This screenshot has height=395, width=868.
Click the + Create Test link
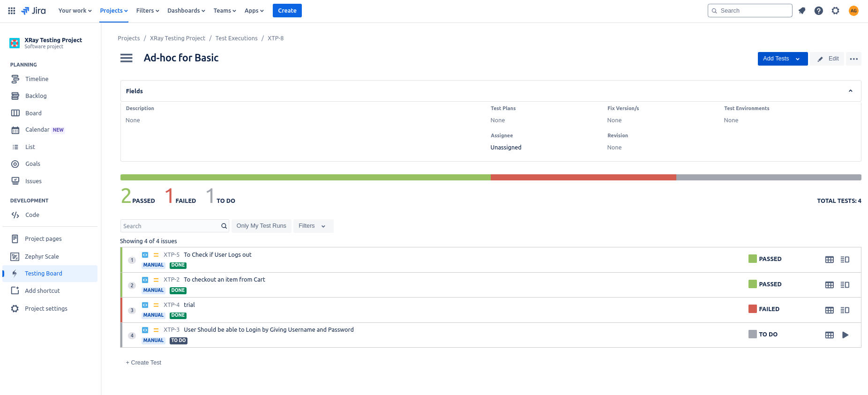click(x=143, y=363)
